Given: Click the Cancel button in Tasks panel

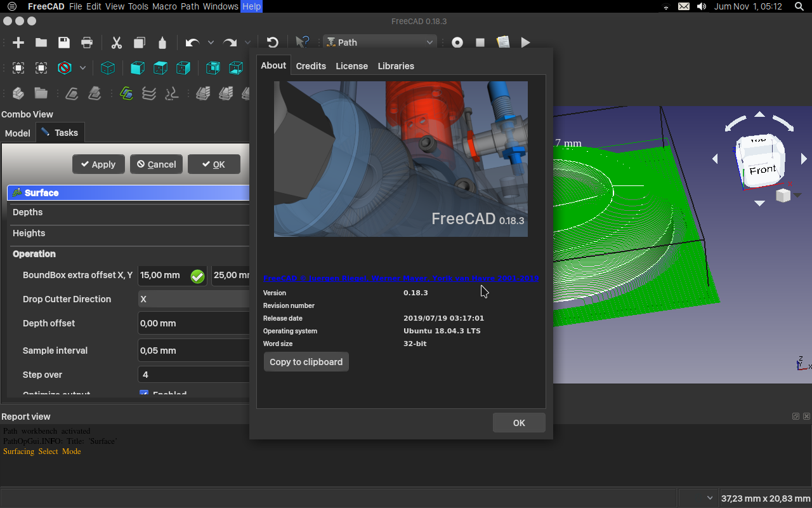Looking at the screenshot, I should coord(156,164).
